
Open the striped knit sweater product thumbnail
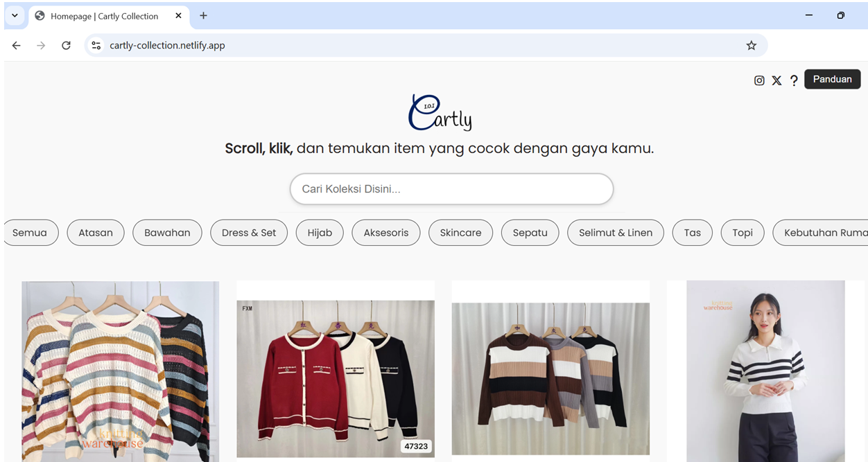[119, 371]
